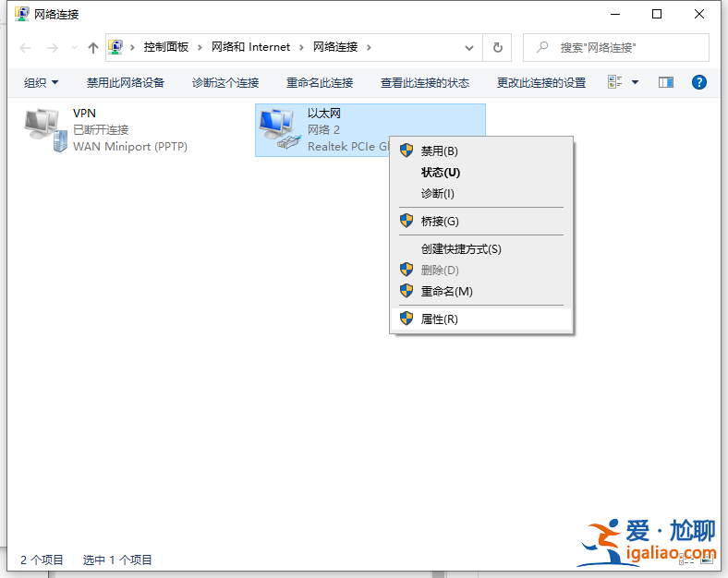Image resolution: width=728 pixels, height=578 pixels.
Task: Open 网络和 Internet breadcrumb
Action: [x=250, y=47]
